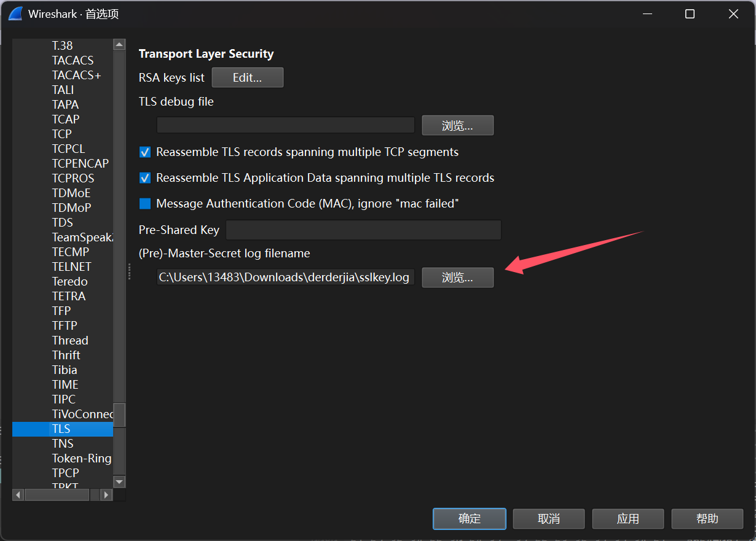This screenshot has width=756, height=541.
Task: Open TFTP protocol preferences
Action: (x=65, y=325)
